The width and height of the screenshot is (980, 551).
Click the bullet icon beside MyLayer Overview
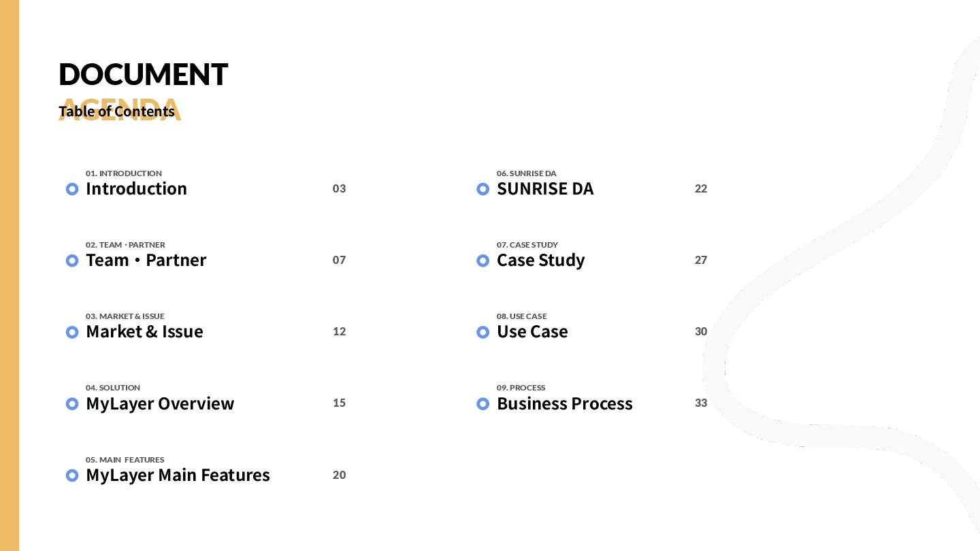(x=72, y=404)
